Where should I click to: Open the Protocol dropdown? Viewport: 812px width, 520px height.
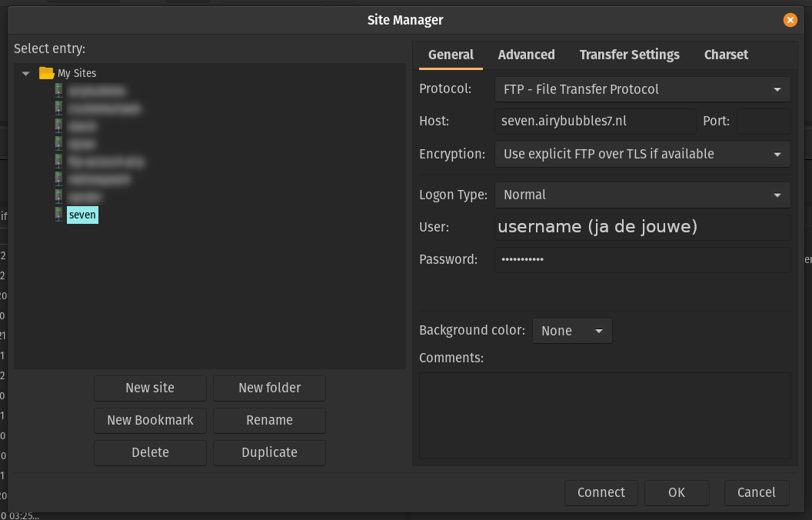tap(642, 89)
